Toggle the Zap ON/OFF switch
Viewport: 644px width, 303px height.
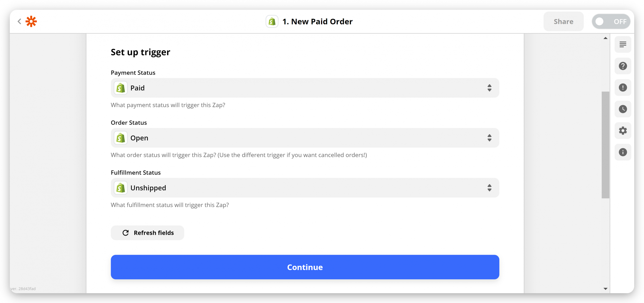coord(611,22)
